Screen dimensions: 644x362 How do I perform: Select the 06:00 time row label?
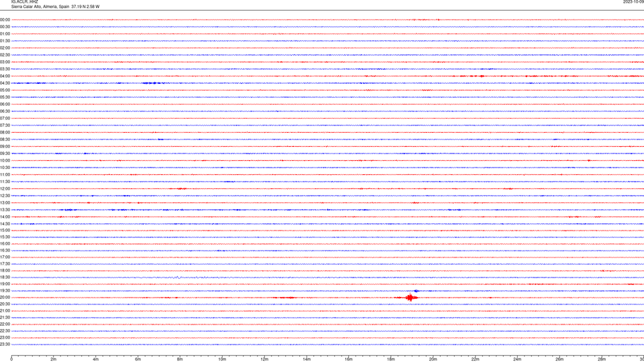coord(5,105)
